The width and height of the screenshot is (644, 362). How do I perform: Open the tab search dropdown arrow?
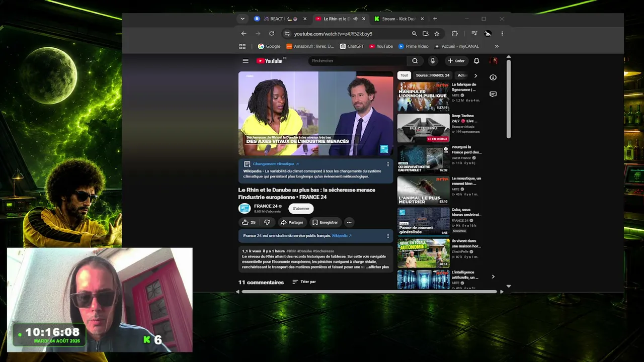click(x=243, y=19)
